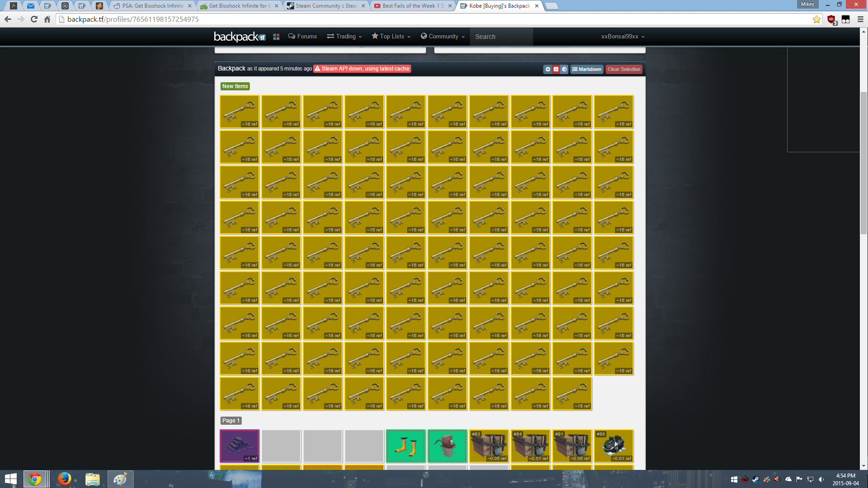Select the purple ~1 ref item
This screenshot has width=868, height=488.
click(x=239, y=446)
